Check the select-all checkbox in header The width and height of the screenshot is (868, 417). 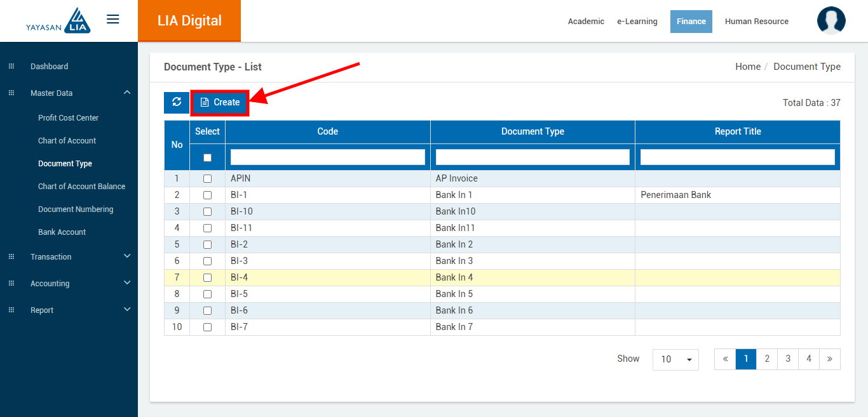coord(207,157)
